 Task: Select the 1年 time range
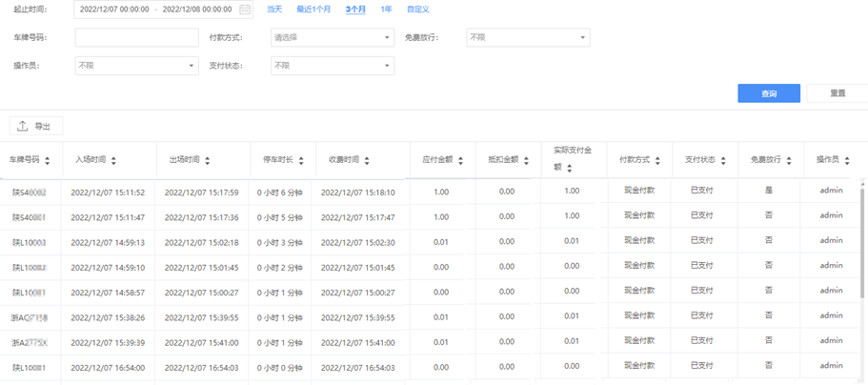(x=387, y=10)
